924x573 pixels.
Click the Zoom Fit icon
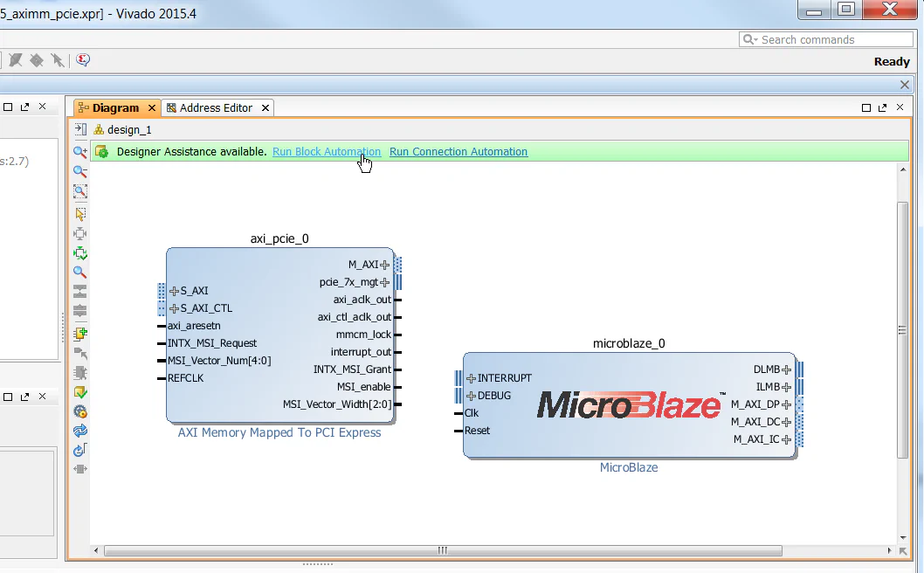click(79, 191)
